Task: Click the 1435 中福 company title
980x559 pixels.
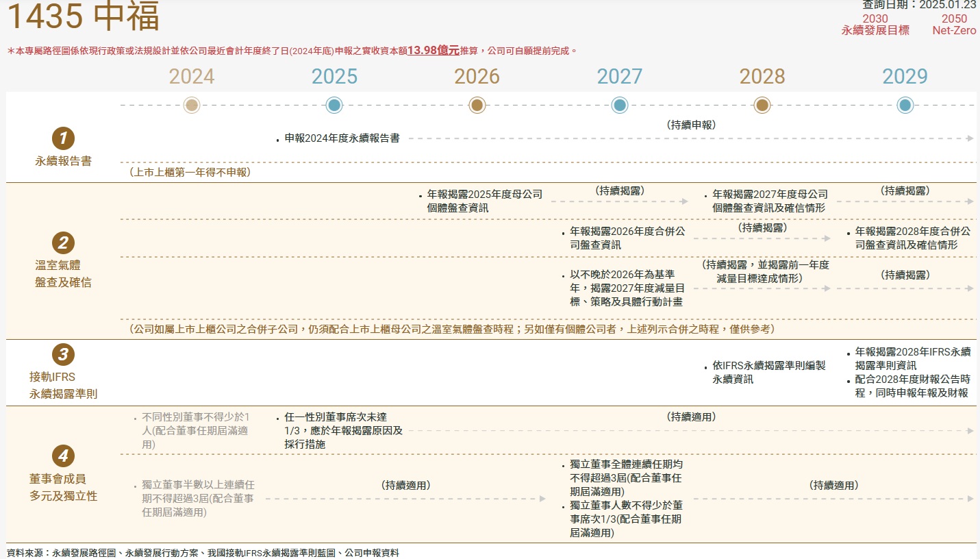Action: click(82, 17)
